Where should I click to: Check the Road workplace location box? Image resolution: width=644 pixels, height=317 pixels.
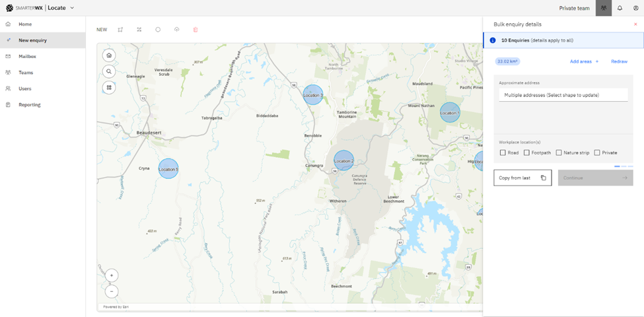pos(503,153)
